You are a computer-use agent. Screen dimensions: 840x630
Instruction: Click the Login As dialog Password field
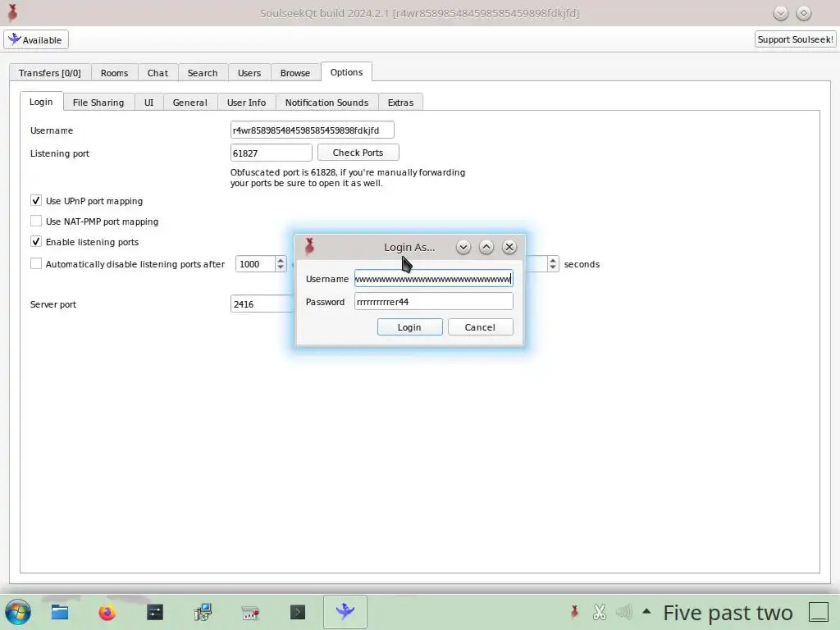(x=433, y=302)
